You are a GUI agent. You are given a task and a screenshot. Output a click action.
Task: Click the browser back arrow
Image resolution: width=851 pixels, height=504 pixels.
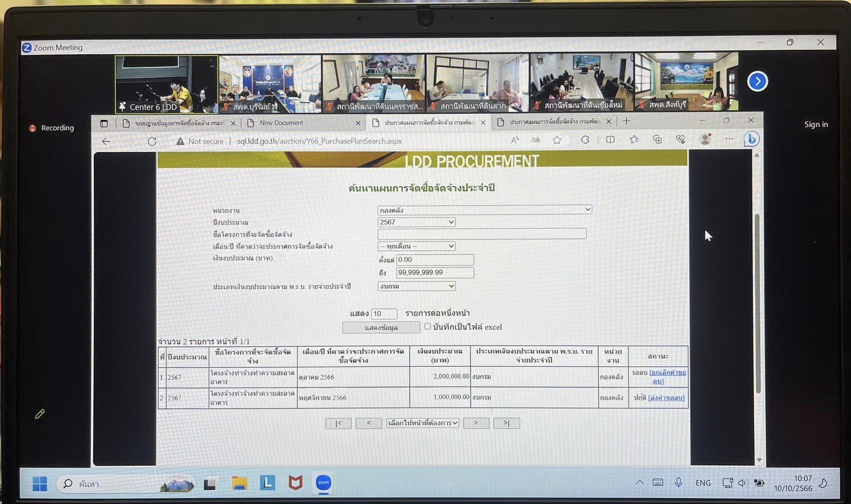click(x=106, y=141)
